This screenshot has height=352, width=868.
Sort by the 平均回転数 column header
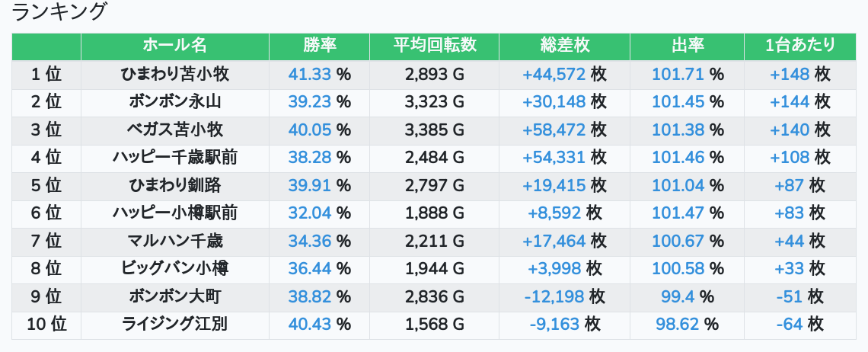[435, 46]
